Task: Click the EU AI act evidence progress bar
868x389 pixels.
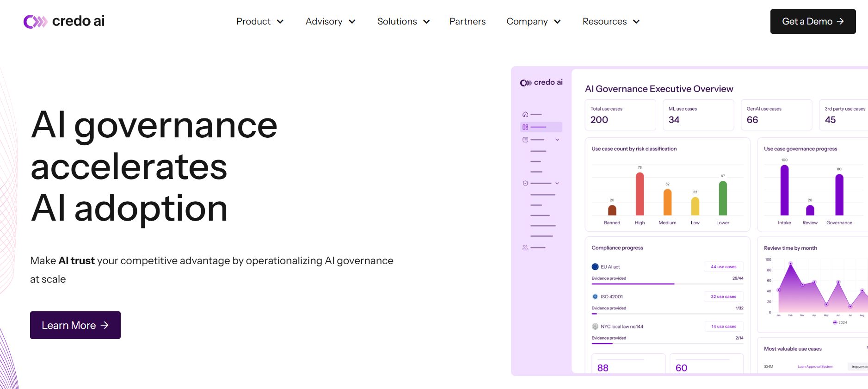Action: [x=667, y=284]
